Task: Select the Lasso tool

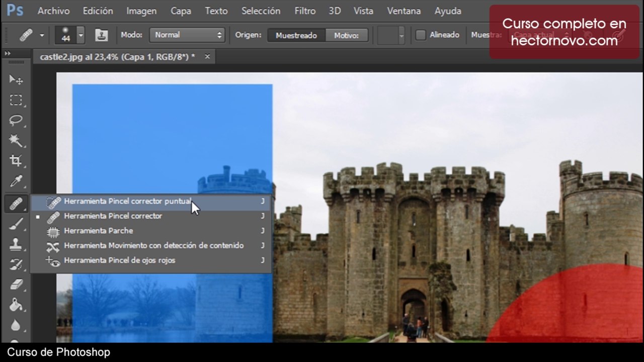Action: click(16, 121)
